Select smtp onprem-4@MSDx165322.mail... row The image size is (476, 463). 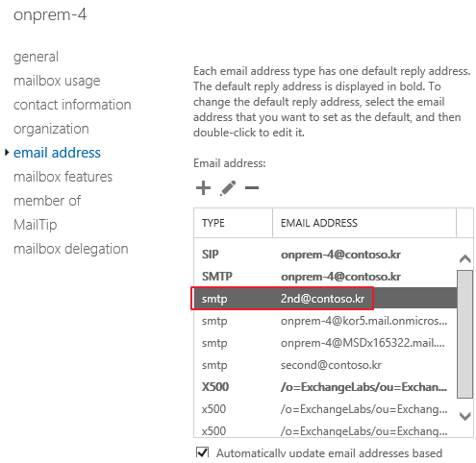pos(325,343)
